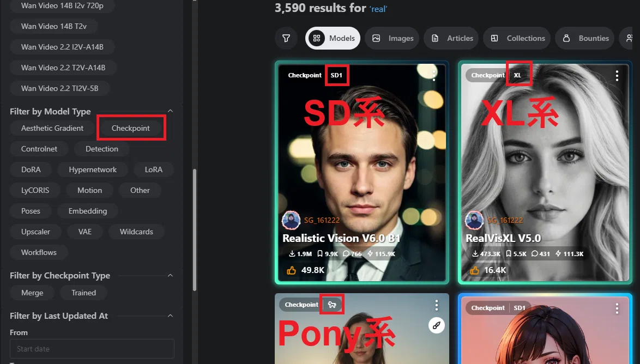The height and width of the screenshot is (364, 640).
Task: Toggle the LyCORIS filter chip
Action: tap(35, 190)
